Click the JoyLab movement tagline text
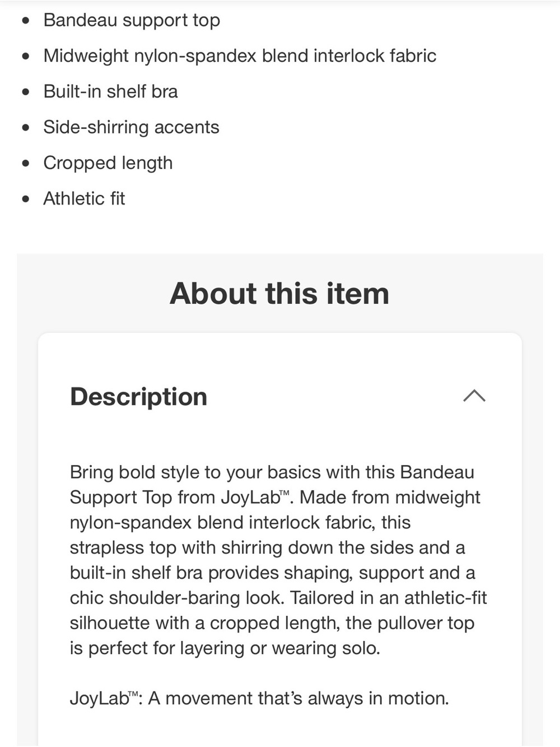Screen dimensions: 560x747 259,698
